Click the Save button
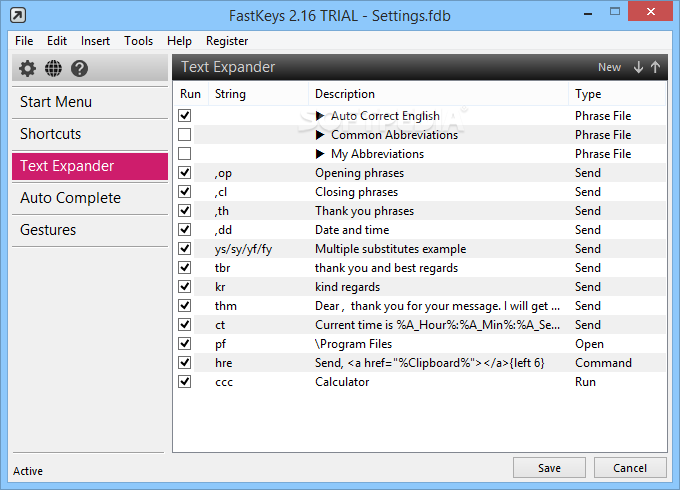 [x=549, y=468]
